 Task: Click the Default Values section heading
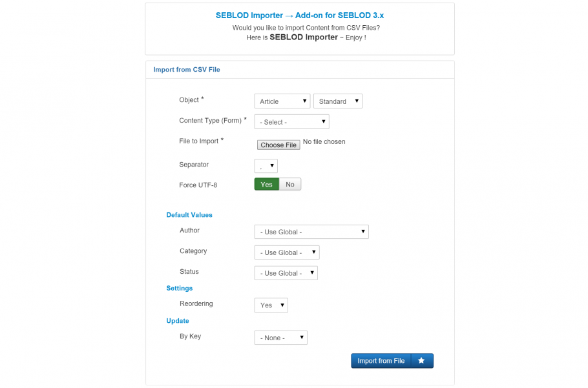[189, 215]
